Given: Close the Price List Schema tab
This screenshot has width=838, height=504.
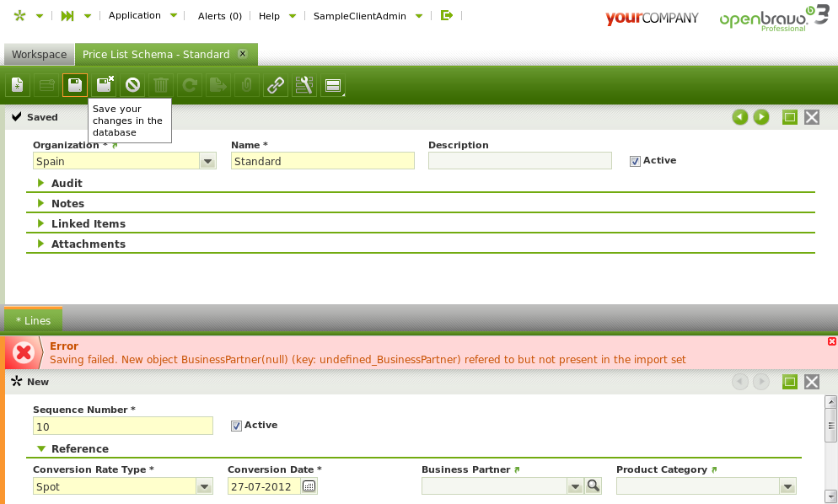Looking at the screenshot, I should (x=243, y=54).
